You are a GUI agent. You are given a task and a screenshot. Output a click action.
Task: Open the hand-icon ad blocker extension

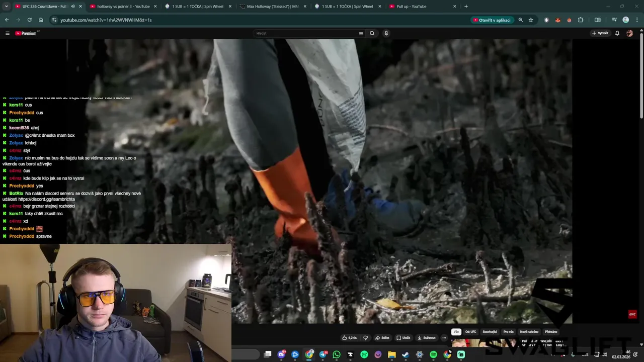click(546, 20)
